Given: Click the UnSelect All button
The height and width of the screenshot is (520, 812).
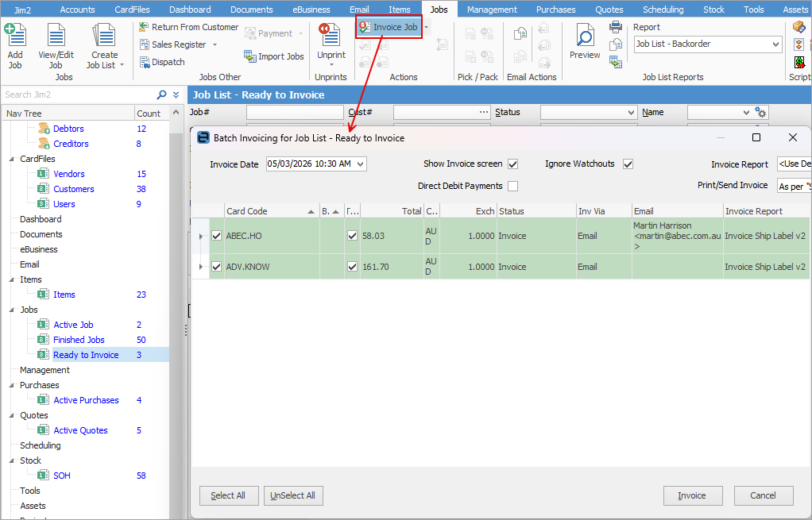Looking at the screenshot, I should (292, 495).
